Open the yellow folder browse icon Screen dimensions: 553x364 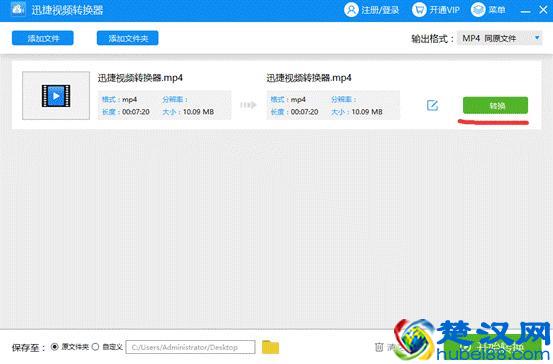click(x=271, y=347)
